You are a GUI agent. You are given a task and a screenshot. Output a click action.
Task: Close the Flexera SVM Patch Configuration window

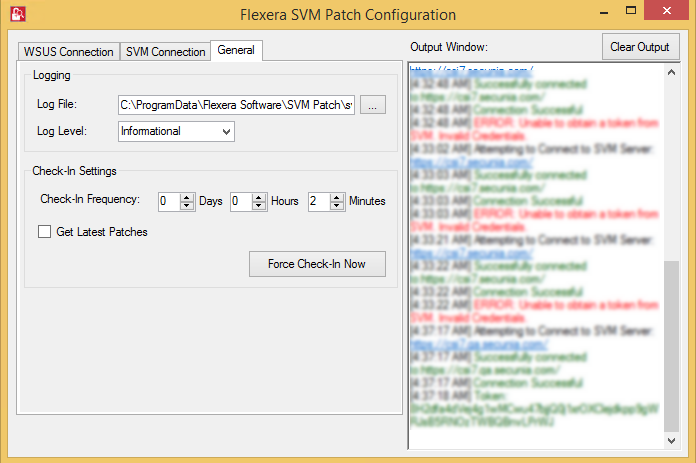[x=667, y=10]
